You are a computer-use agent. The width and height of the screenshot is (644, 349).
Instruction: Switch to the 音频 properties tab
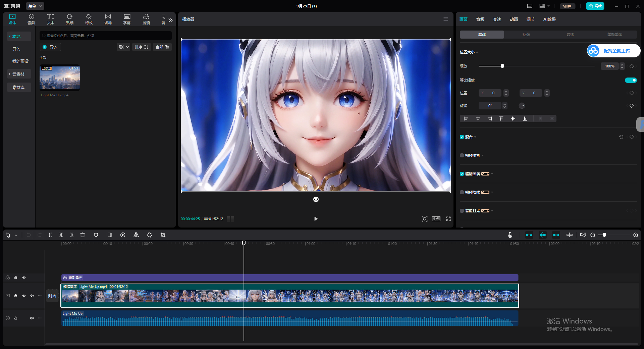pos(480,19)
